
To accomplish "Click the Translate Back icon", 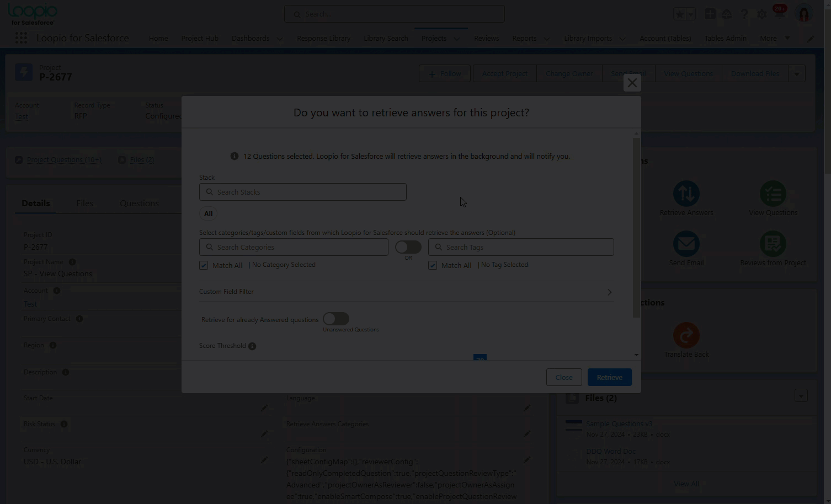I will pos(686,335).
